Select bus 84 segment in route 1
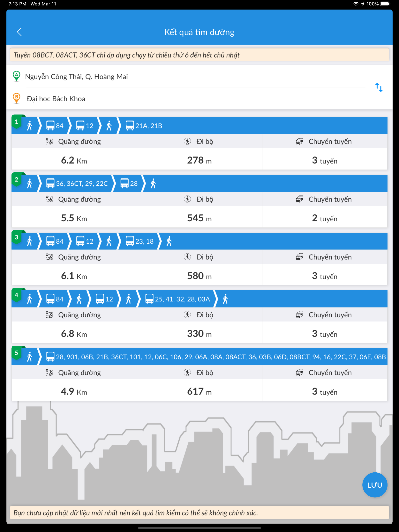The width and height of the screenshot is (399, 532). click(x=55, y=126)
